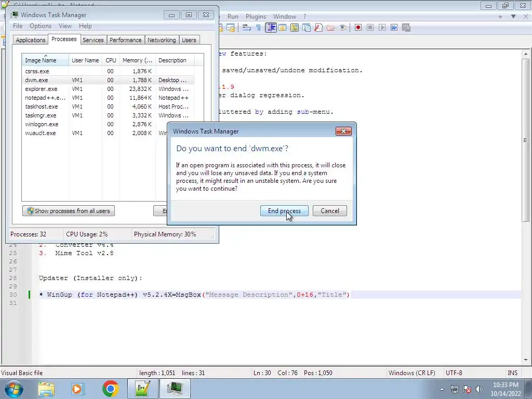Image resolution: width=532 pixels, height=399 pixels.
Task: Select the notepad++.exe process row
Action: [x=108, y=98]
